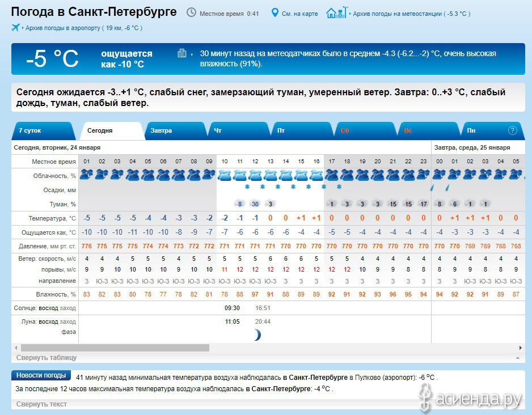Click the cloudiness icon under hour 08
Image resolution: width=532 pixels, height=415 pixels.
[x=194, y=175]
